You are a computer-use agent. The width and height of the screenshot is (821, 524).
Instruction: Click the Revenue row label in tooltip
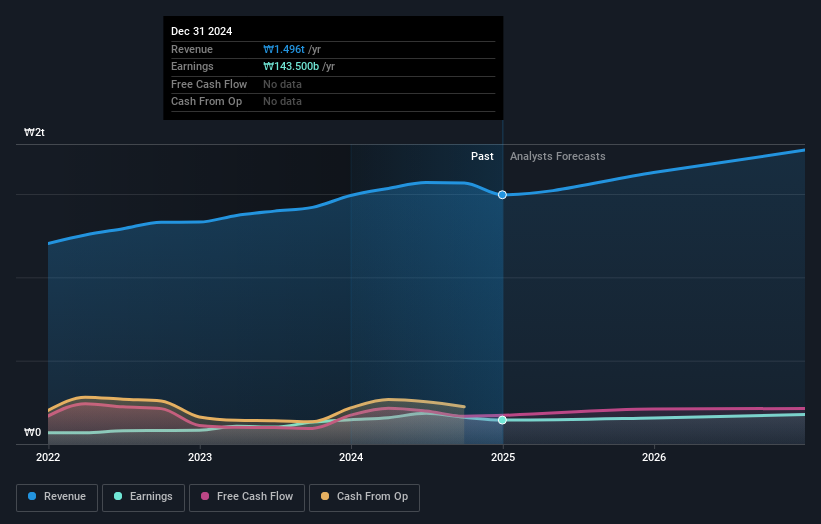tap(192, 49)
